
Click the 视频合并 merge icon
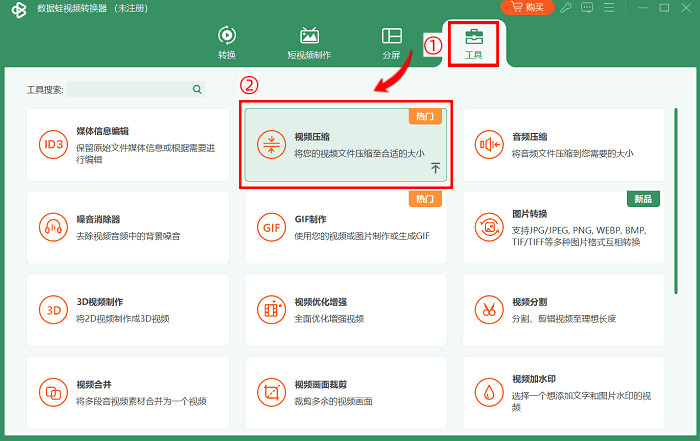53,392
